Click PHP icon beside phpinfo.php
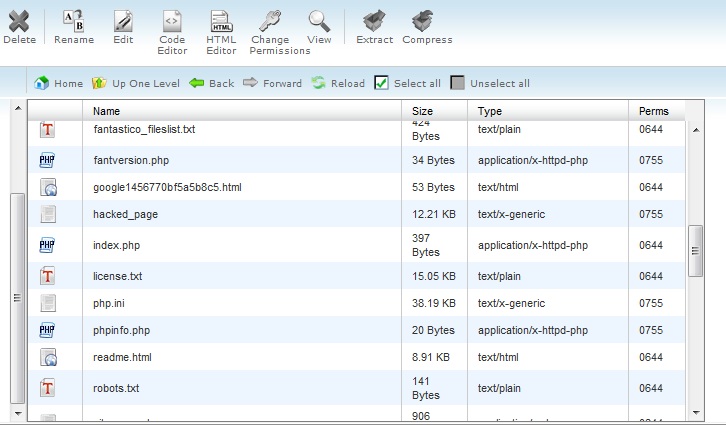Viewport: 726px width, 425px height. (47, 330)
